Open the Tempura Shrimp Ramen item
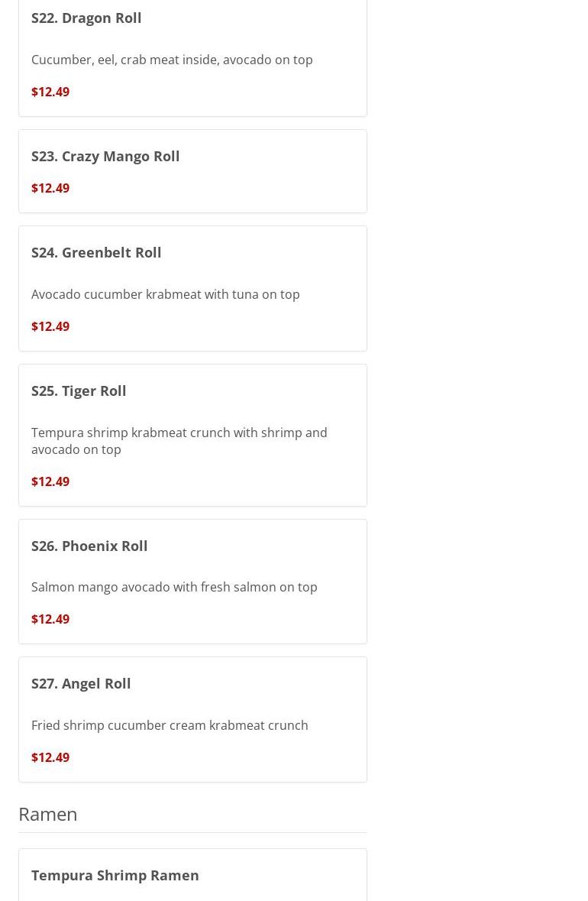This screenshot has width=588, height=901. click(115, 875)
